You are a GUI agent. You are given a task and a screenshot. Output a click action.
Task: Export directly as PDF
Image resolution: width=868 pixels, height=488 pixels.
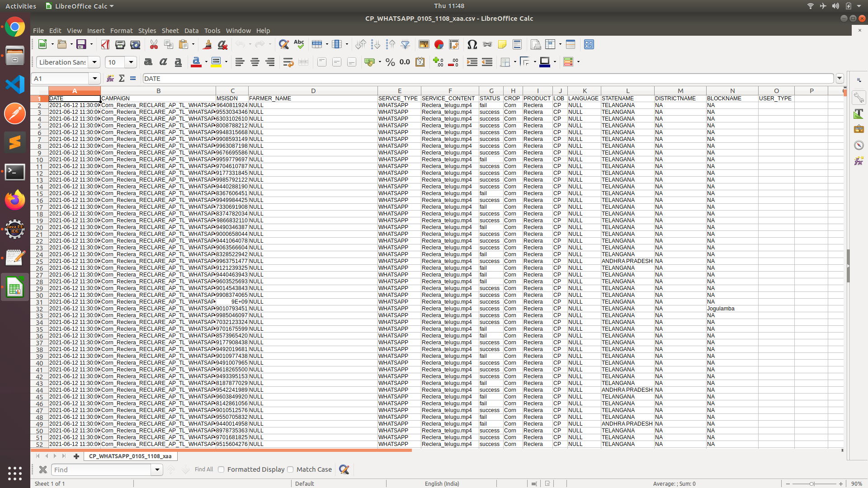(x=105, y=44)
